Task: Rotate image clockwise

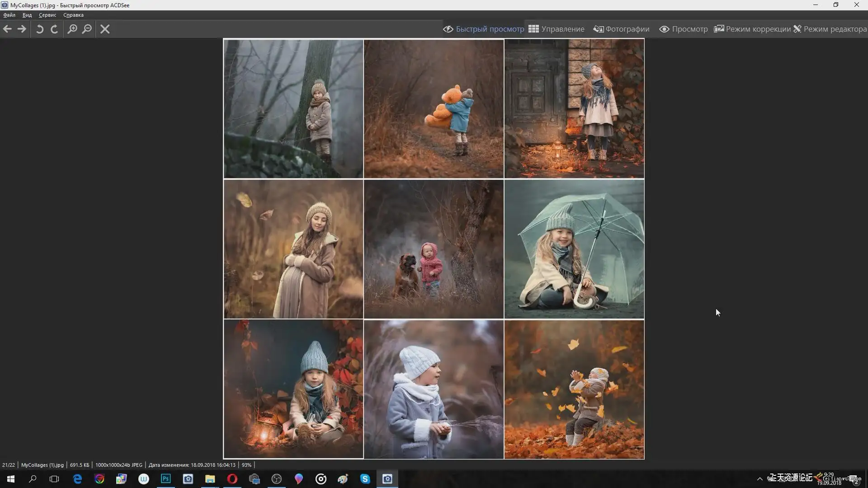Action: click(54, 29)
